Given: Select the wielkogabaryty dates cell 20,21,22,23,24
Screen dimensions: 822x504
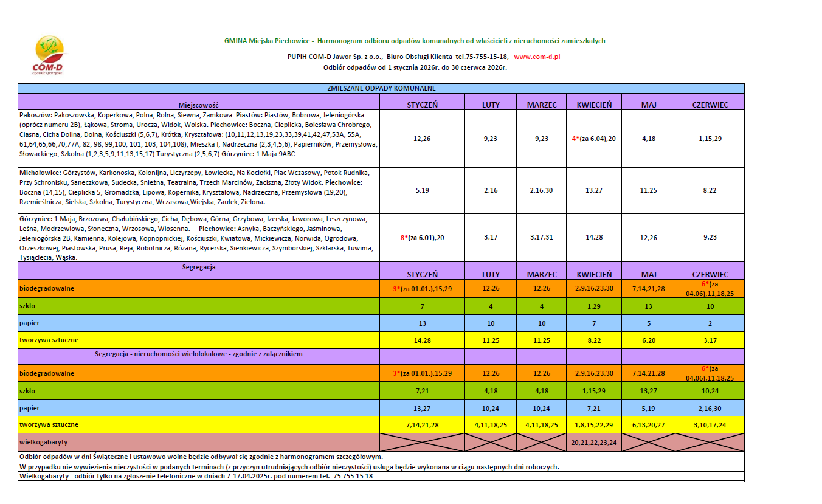Looking at the screenshot, I should tap(593, 443).
